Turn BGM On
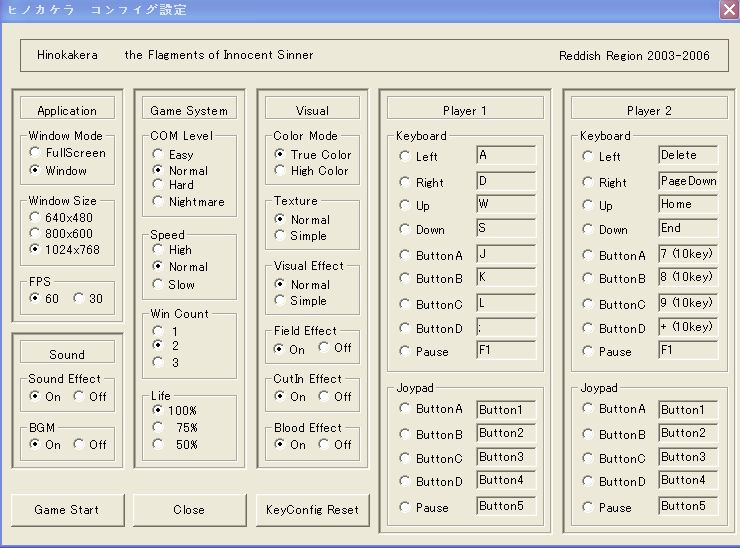The width and height of the screenshot is (740, 548). click(34, 444)
